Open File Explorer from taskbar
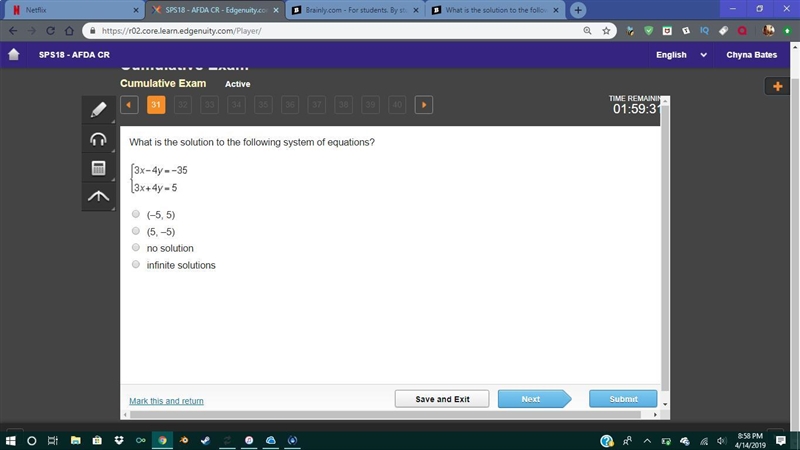This screenshot has width=800, height=450. (76, 440)
